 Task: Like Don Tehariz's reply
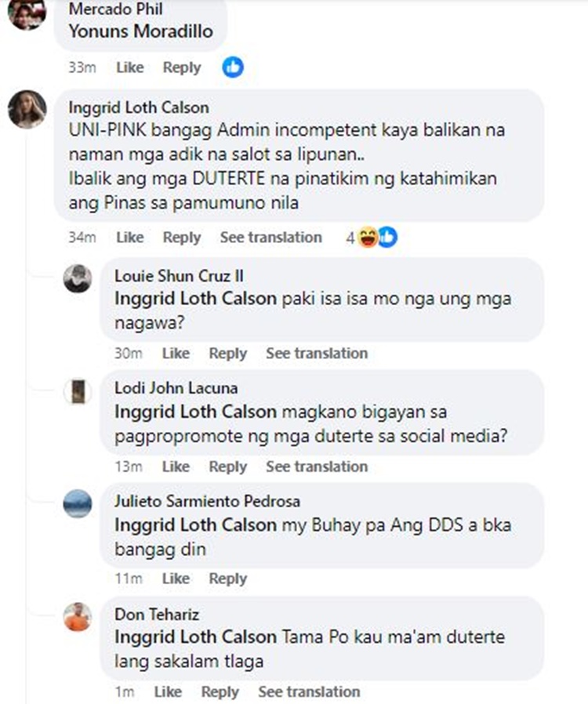pos(168,691)
